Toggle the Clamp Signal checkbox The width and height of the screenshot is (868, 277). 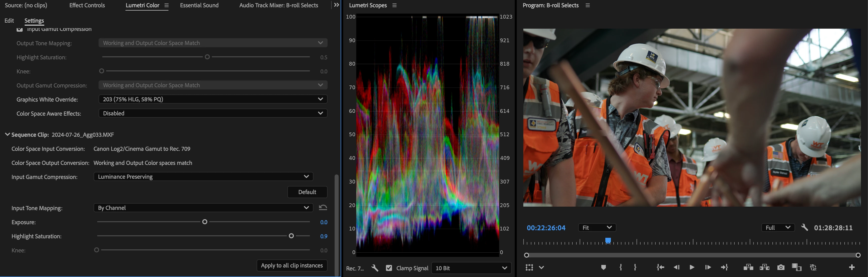tap(389, 268)
